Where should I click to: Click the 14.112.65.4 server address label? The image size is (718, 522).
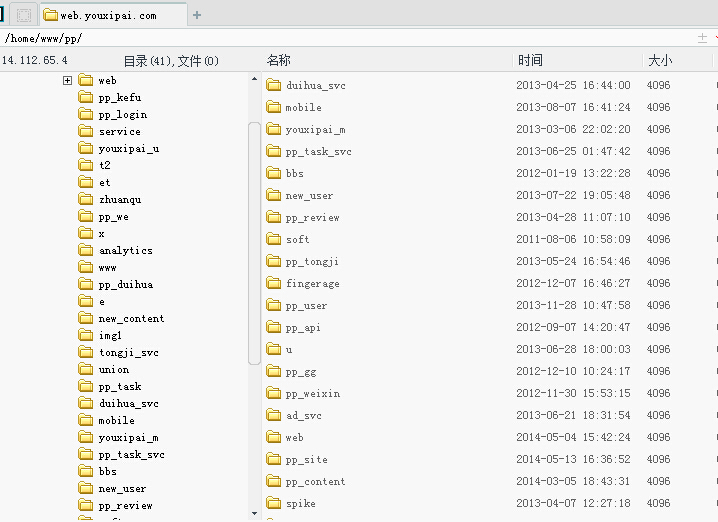coord(34,60)
